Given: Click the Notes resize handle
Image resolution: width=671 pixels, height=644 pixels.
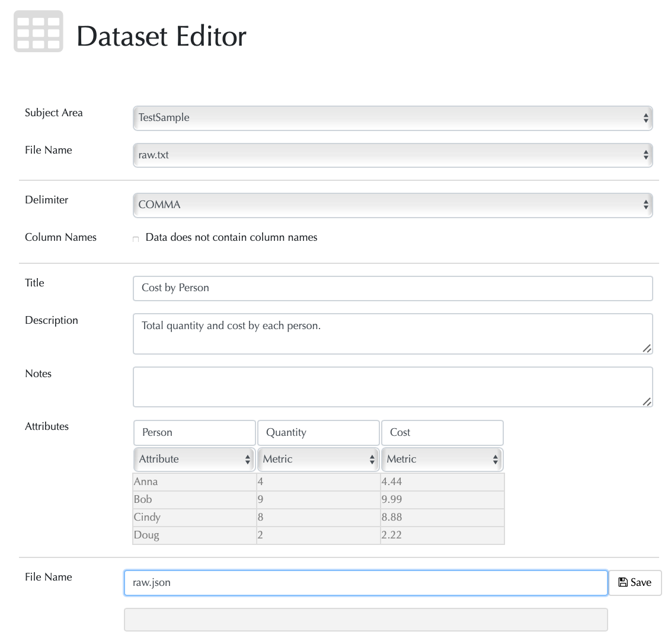Looking at the screenshot, I should [x=647, y=401].
